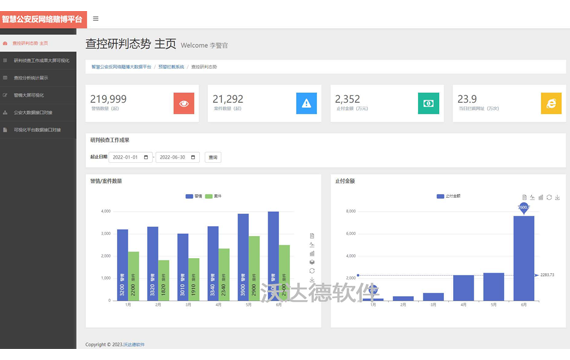Open the calendar picker on the 2022-06-30 field
Image resolution: width=570 pixels, height=360 pixels.
click(x=193, y=157)
